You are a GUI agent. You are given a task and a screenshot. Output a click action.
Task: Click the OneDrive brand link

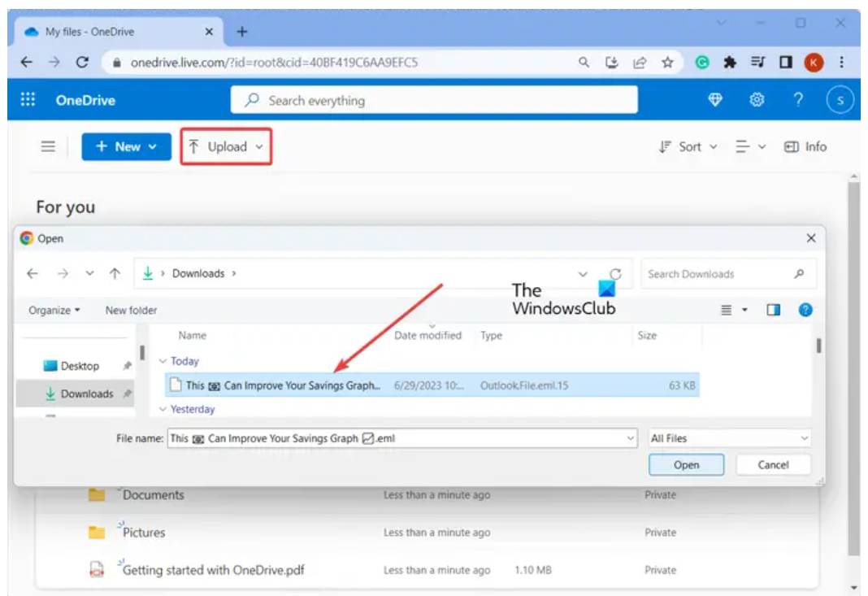tap(85, 100)
